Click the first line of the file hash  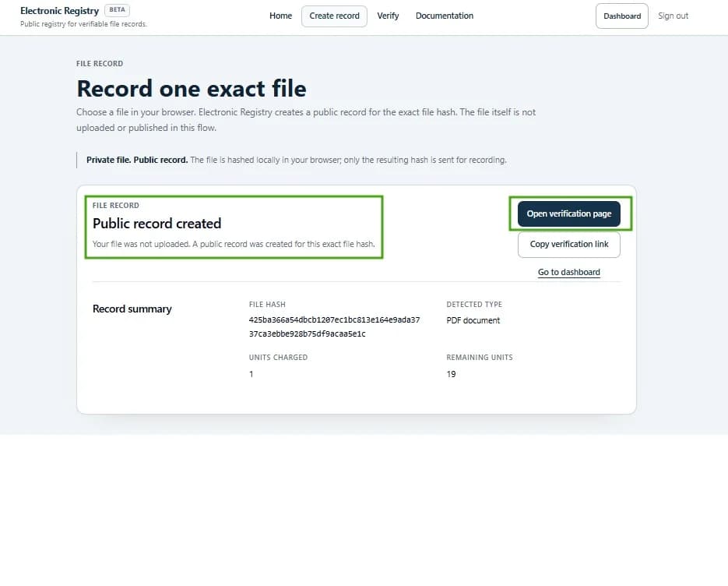(x=334, y=319)
